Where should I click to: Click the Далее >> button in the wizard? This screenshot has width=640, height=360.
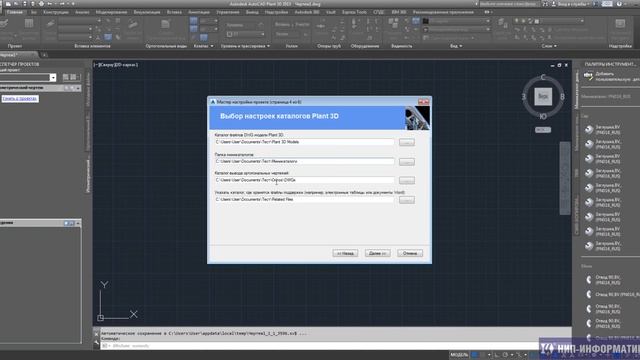click(378, 253)
